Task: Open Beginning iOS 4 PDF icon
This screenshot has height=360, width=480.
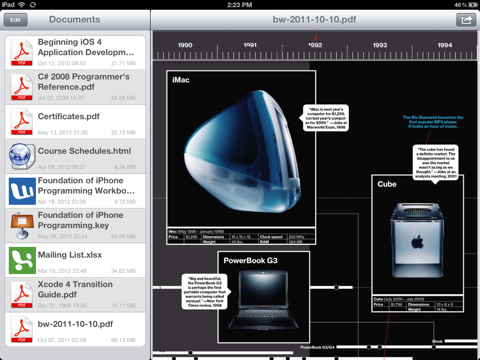Action: 21,52
